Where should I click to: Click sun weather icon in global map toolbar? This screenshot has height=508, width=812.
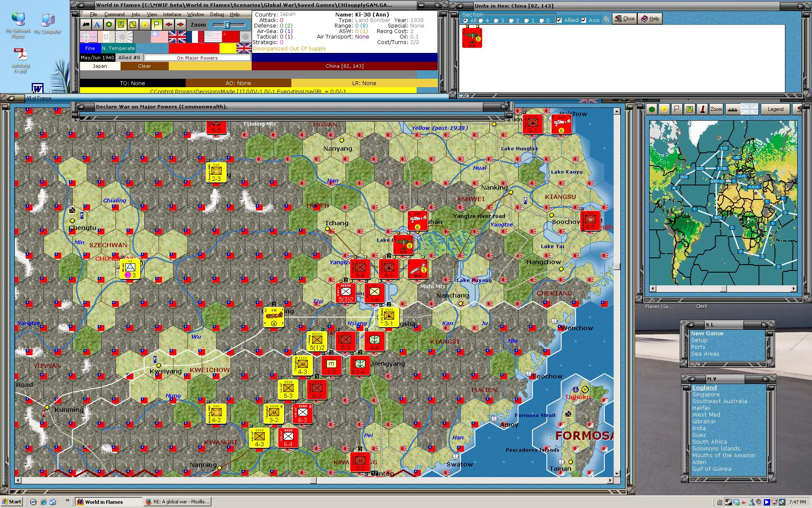coord(664,109)
